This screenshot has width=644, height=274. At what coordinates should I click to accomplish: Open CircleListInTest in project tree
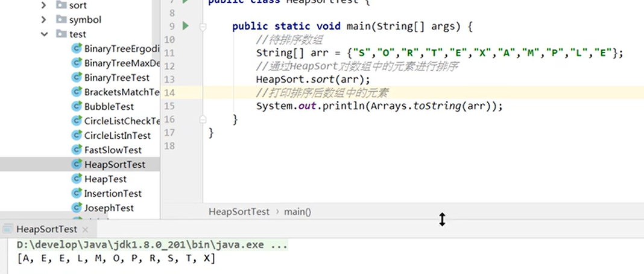tap(118, 136)
